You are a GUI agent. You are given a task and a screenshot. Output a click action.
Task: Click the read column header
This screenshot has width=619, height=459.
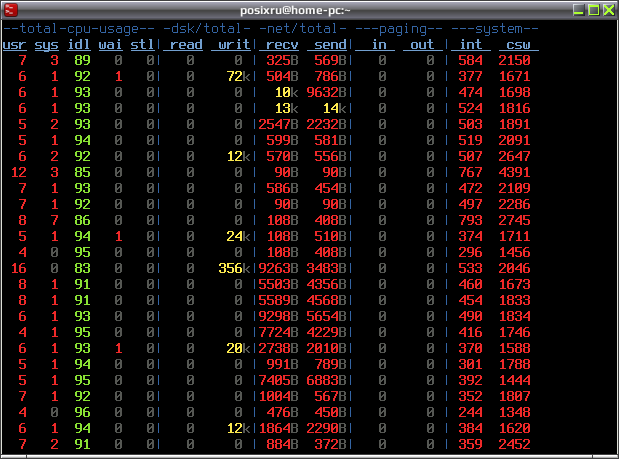[183, 44]
